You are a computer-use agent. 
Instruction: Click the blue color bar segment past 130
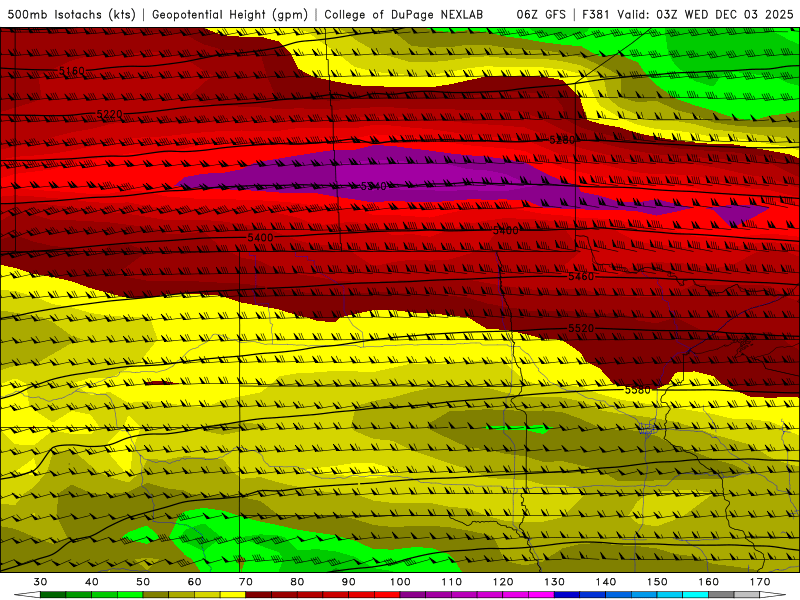(x=567, y=595)
